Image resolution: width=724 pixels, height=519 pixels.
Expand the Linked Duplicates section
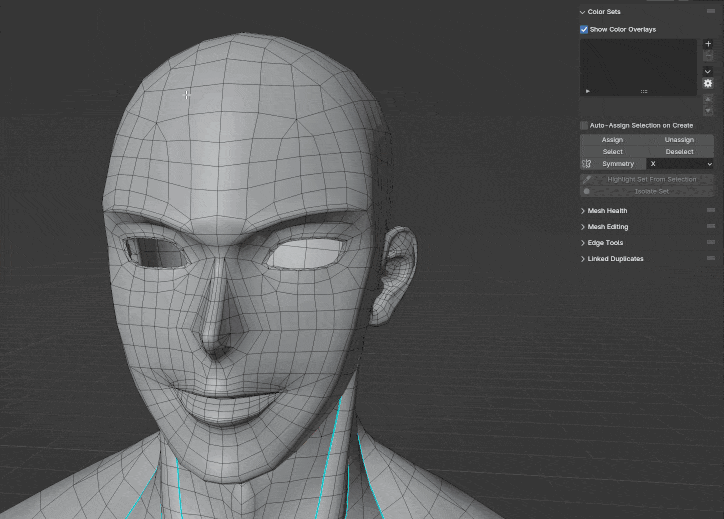click(x=615, y=259)
